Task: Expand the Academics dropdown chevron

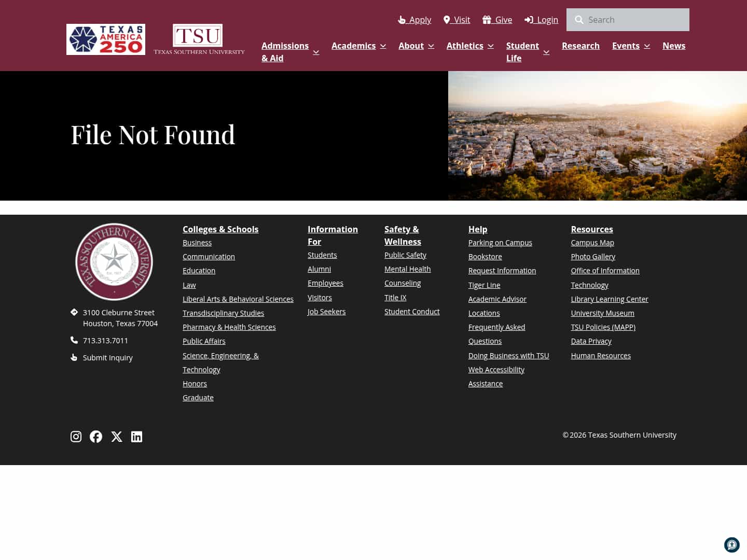Action: click(x=383, y=46)
